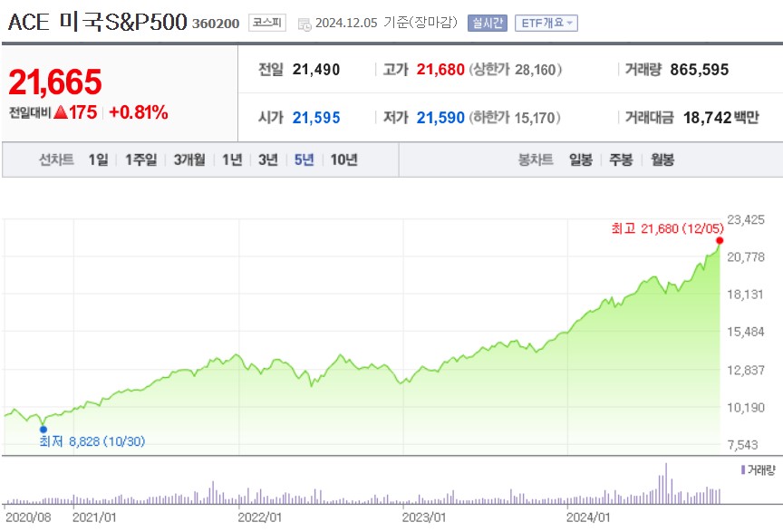
Task: Click the ticker code 360200
Action: [215, 24]
